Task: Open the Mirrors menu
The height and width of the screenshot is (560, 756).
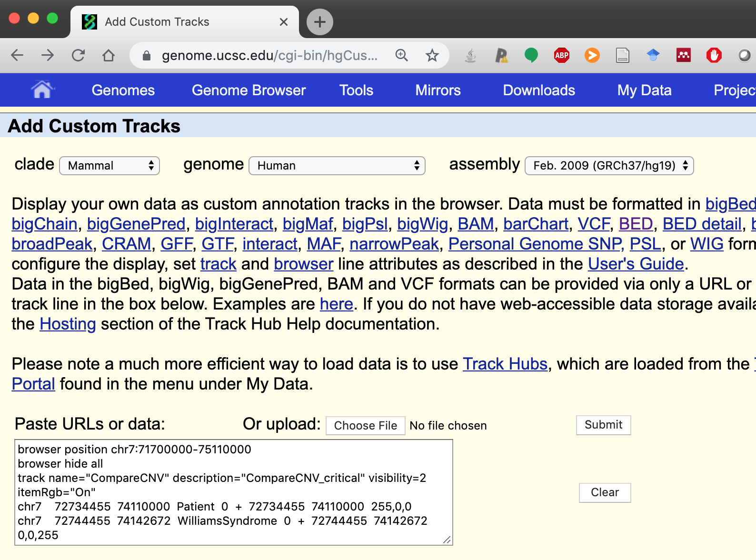Action: click(x=438, y=90)
